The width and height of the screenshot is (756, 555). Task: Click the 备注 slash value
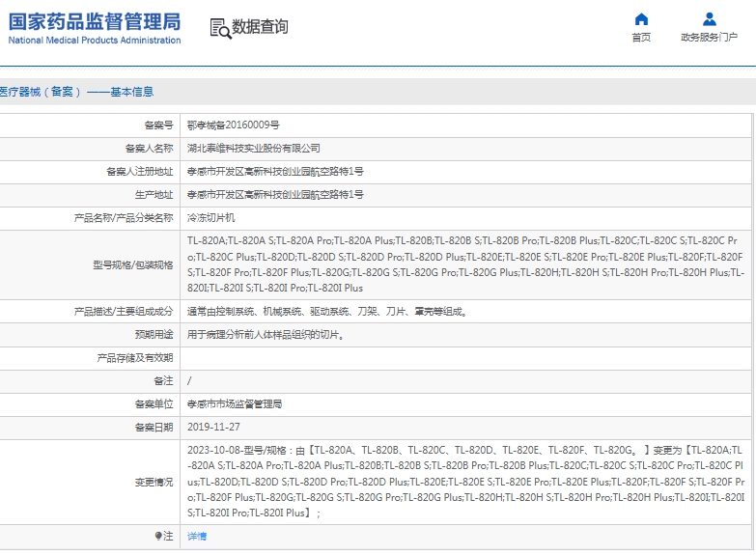(189, 381)
